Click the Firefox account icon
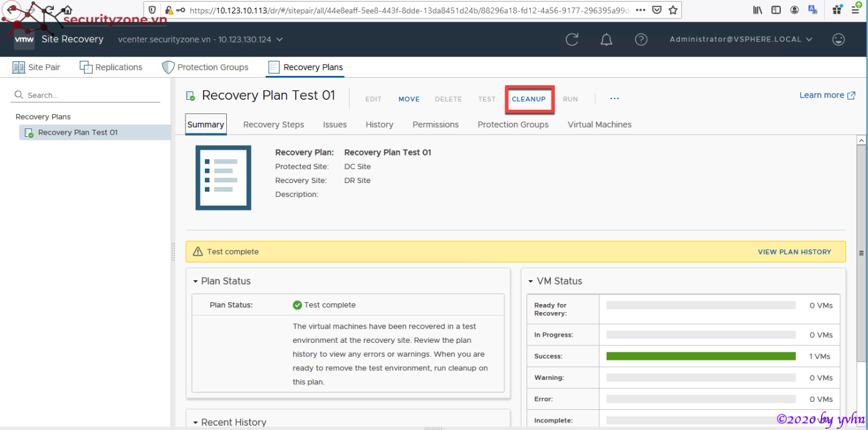The width and height of the screenshot is (868, 430). click(795, 10)
